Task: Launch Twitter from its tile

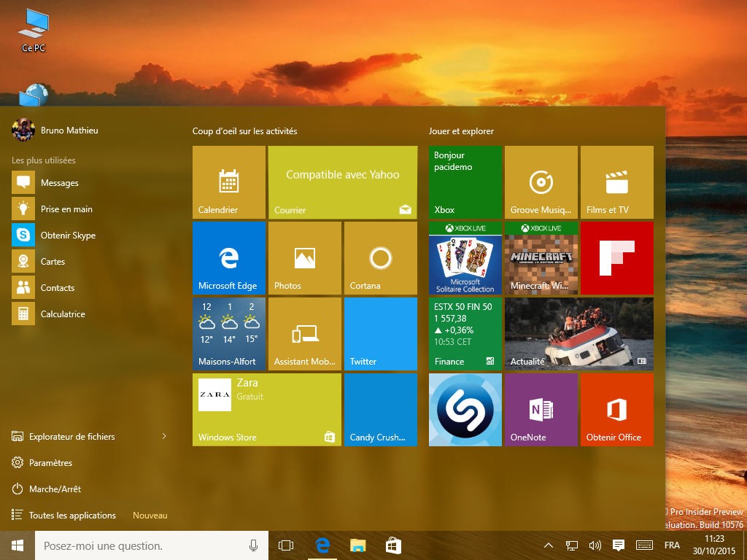Action: click(380, 333)
